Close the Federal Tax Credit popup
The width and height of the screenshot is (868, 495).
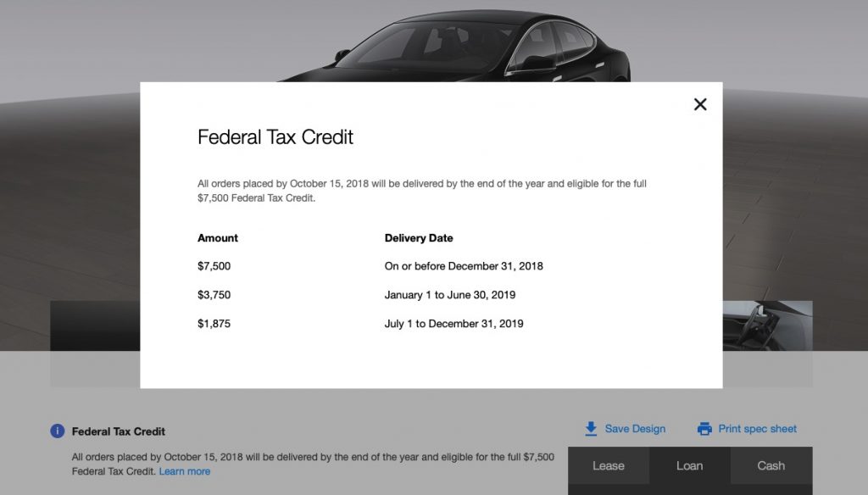click(700, 104)
